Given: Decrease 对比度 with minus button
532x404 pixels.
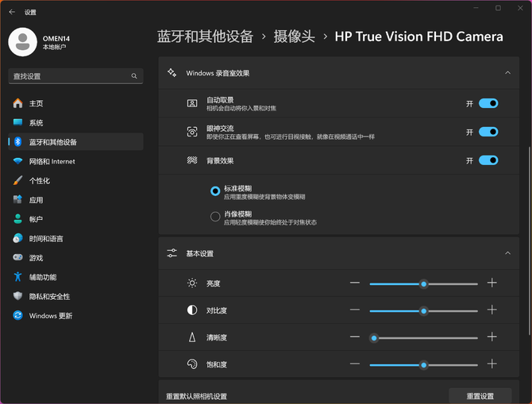Looking at the screenshot, I should 355,310.
